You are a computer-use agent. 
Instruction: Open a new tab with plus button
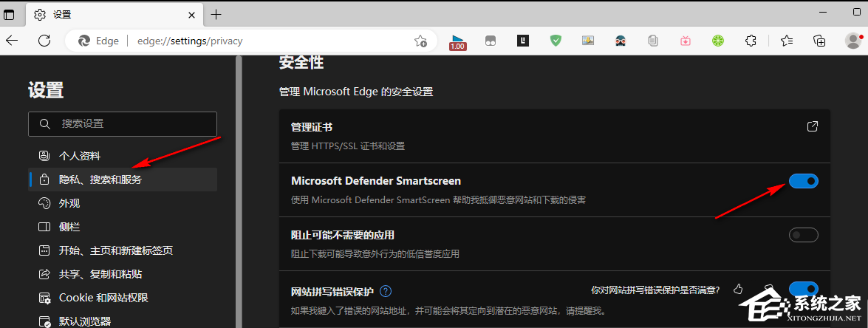[216, 15]
